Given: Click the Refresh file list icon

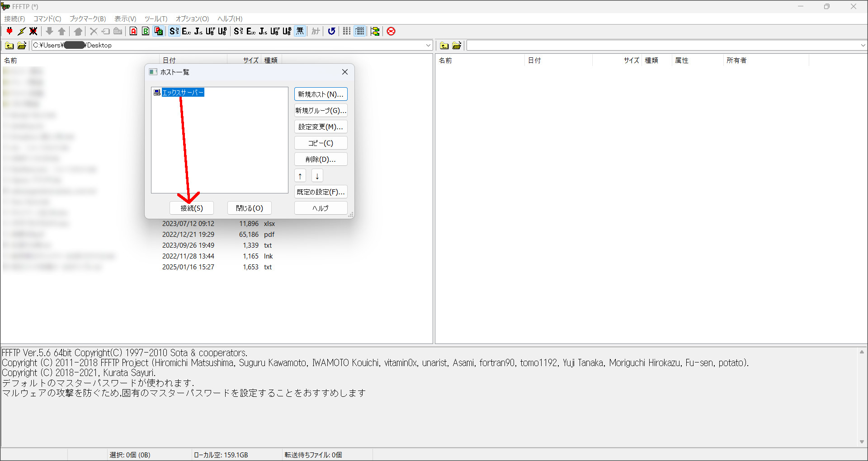Looking at the screenshot, I should point(331,31).
